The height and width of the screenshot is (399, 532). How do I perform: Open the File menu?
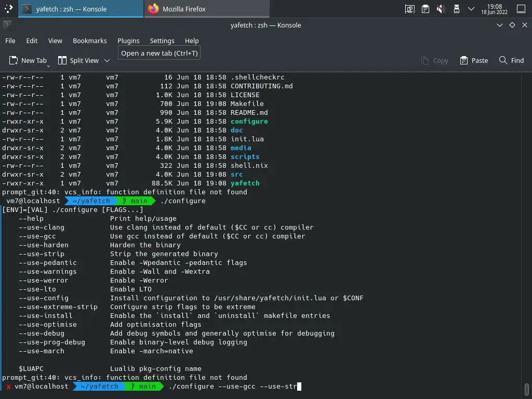coord(10,41)
